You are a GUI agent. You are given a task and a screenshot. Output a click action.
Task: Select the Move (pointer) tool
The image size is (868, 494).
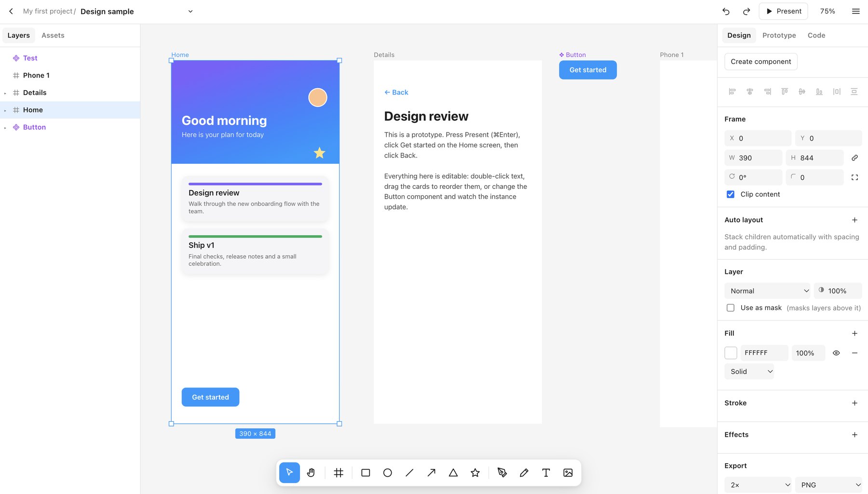(x=289, y=473)
